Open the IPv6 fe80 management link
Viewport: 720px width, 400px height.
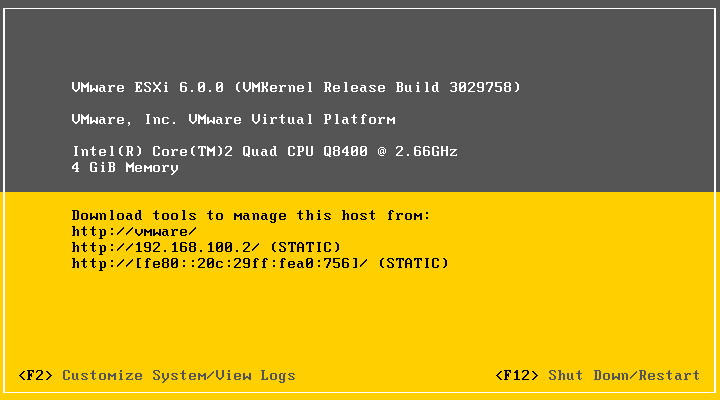220,263
